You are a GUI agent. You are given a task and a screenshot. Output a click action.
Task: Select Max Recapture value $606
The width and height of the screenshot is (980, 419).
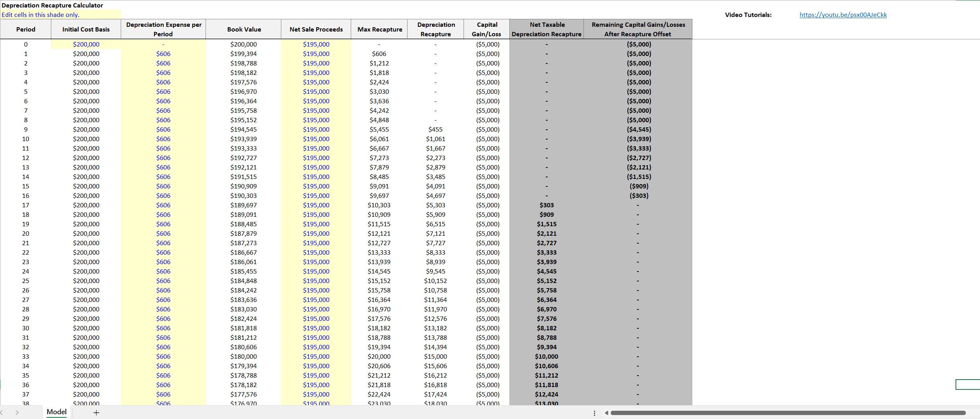coord(380,54)
